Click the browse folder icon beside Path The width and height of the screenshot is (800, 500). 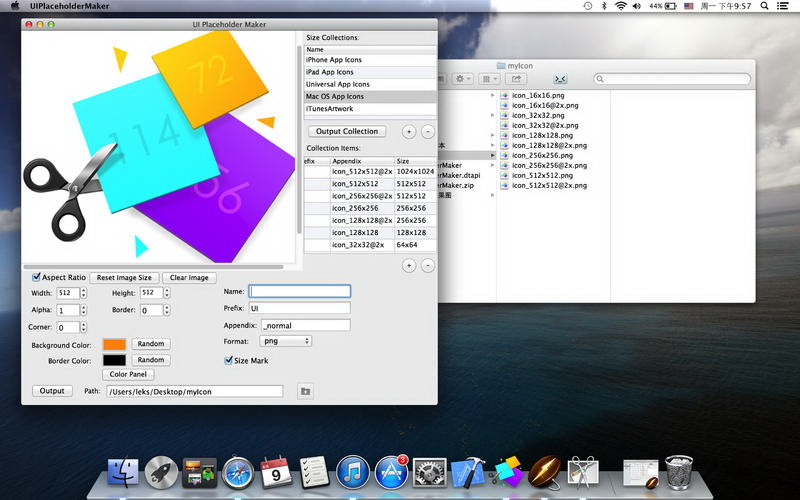pos(305,391)
